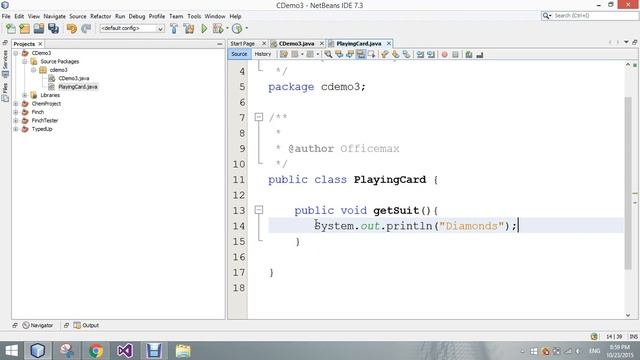Switch to the Start Page tab
640x360 pixels.
pyautogui.click(x=242, y=44)
